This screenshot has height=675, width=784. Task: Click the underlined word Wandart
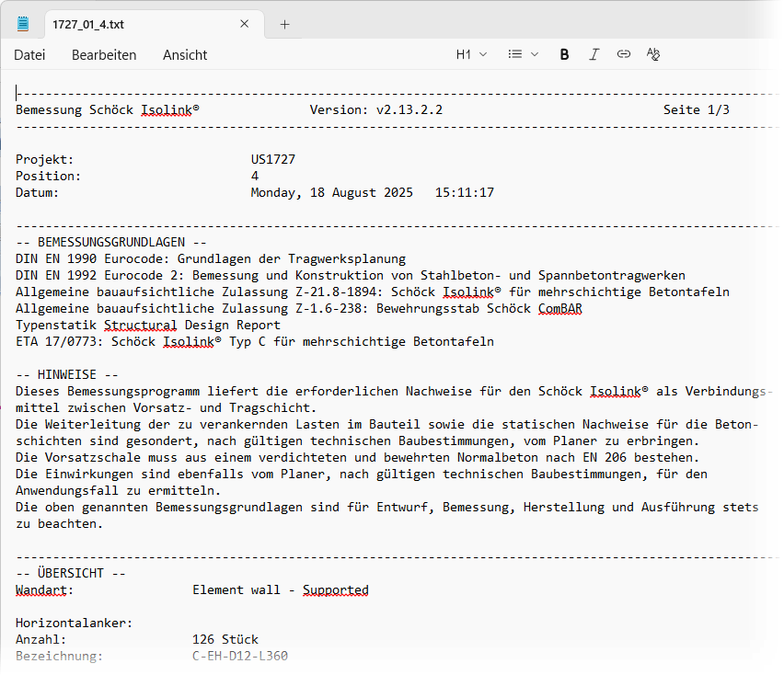pyautogui.click(x=44, y=590)
